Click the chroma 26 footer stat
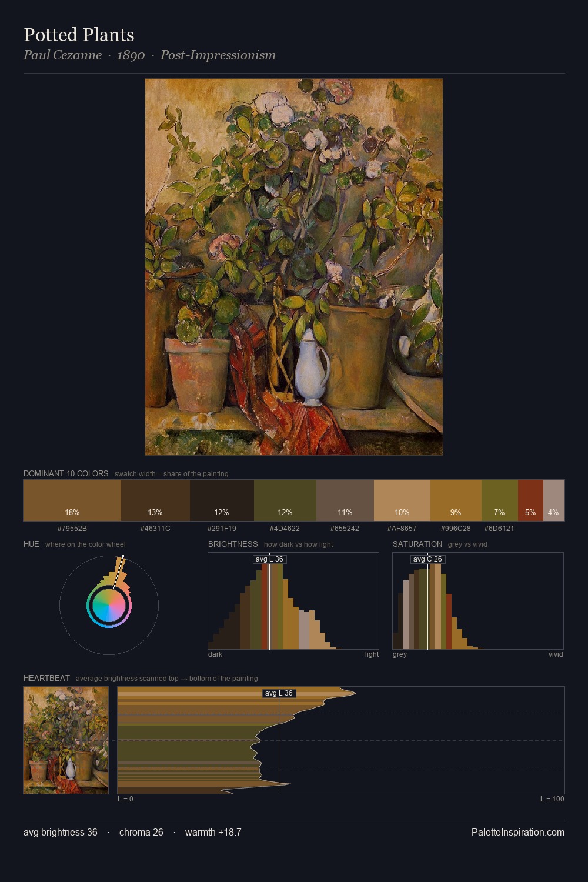This screenshot has height=882, width=588. point(141,832)
